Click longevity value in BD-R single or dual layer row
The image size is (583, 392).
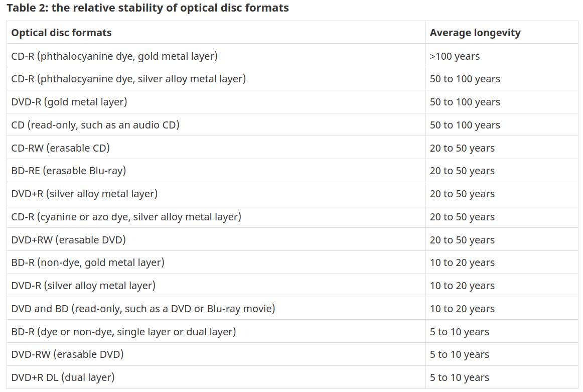click(460, 332)
